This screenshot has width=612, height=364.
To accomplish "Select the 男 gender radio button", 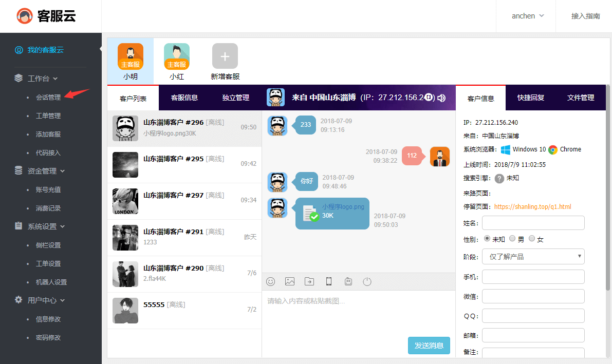I will point(512,239).
